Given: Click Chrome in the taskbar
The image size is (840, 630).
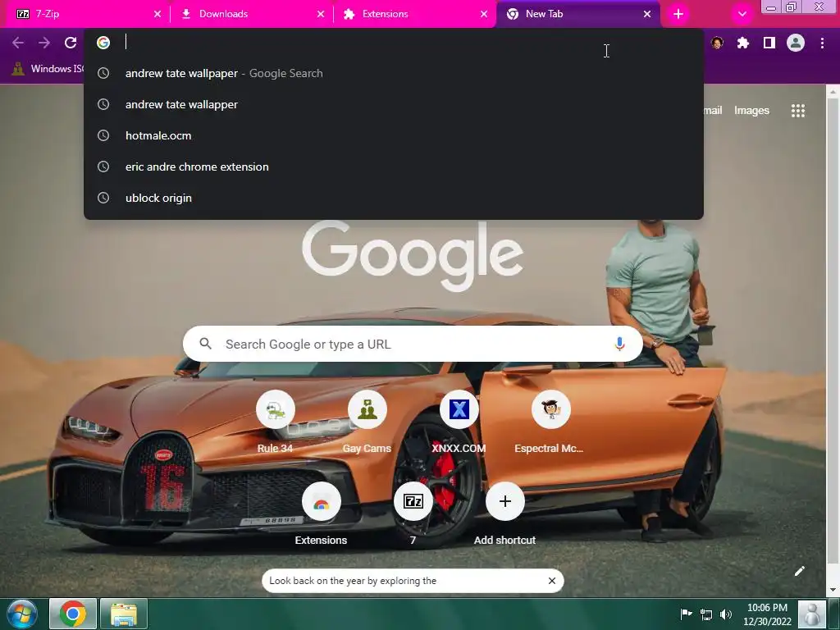Looking at the screenshot, I should 73,614.
